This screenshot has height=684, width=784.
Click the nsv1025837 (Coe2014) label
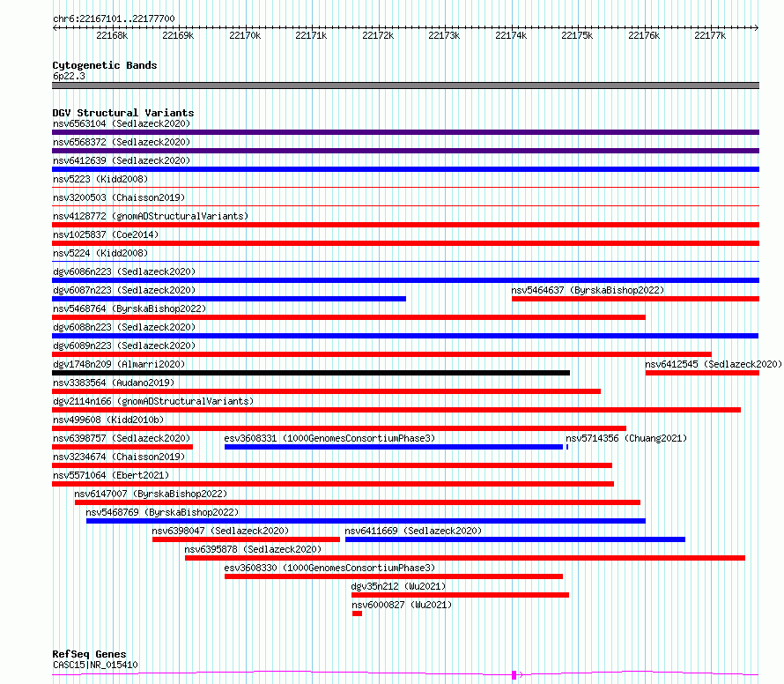106,234
